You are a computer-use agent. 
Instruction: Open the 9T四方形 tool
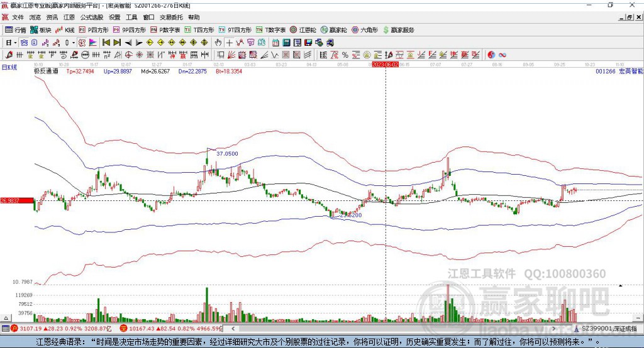pyautogui.click(x=235, y=30)
